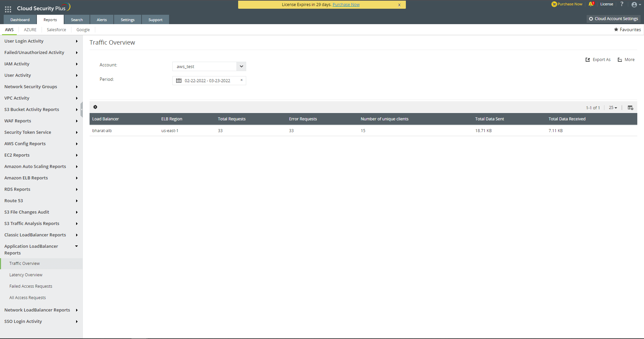The height and width of the screenshot is (339, 644).
Task: Collapse the left sidebar panel handle
Action: pyautogui.click(x=82, y=110)
